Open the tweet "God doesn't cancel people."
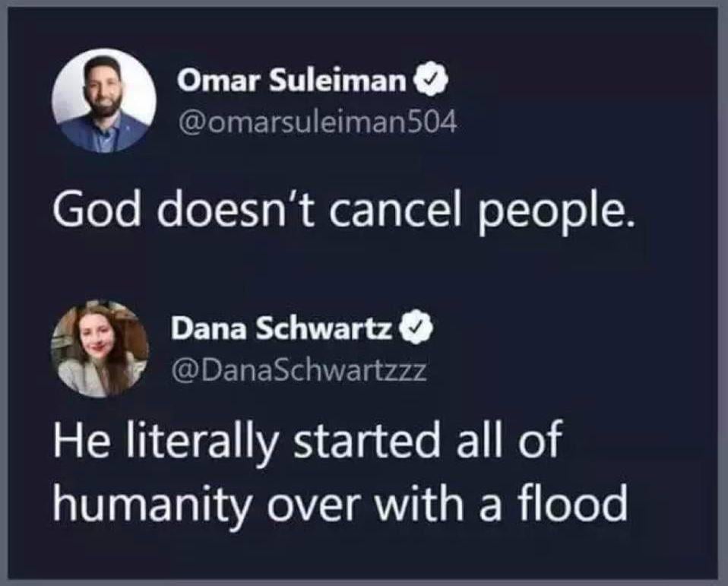This screenshot has width=728, height=586. (343, 210)
